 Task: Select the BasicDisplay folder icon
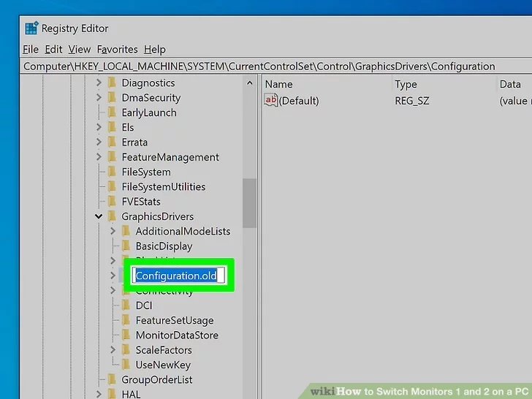tap(126, 246)
